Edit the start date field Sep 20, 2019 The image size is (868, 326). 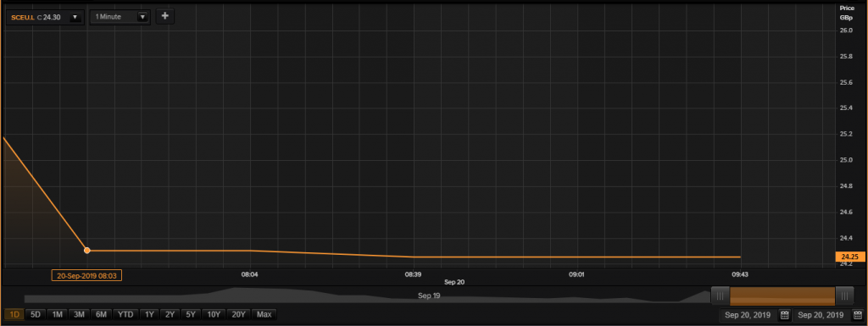748,315
